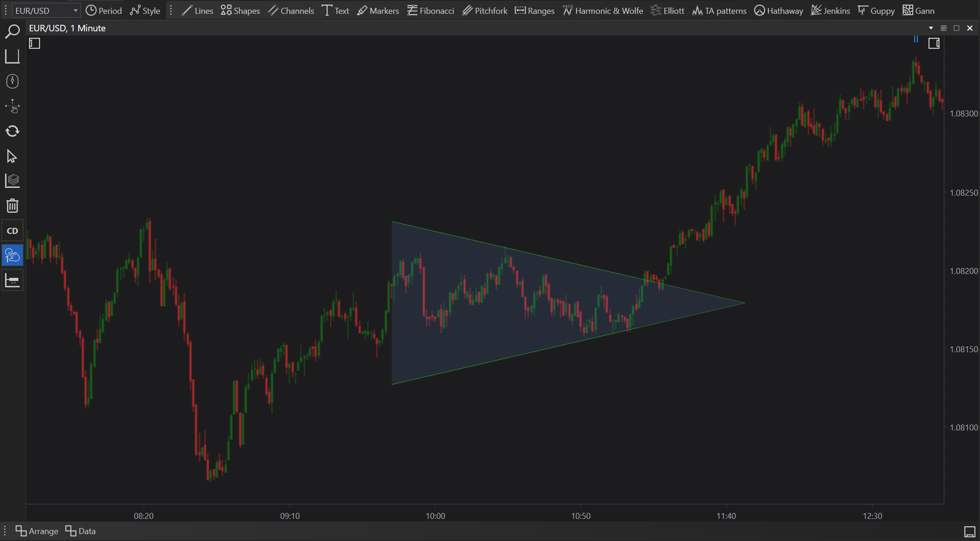
Task: Toggle the horizontal price level tool button
Action: pos(12,280)
